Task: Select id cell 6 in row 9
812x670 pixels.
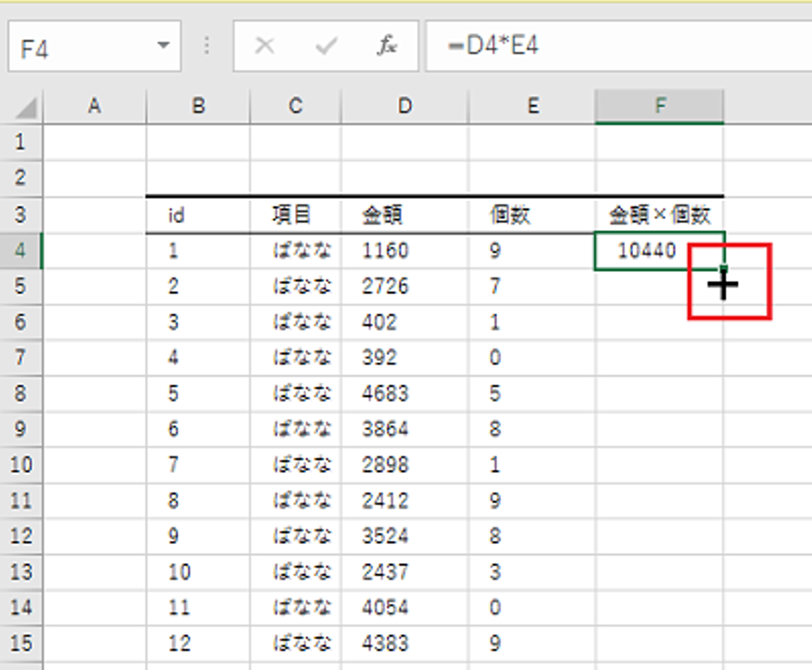Action: pyautogui.click(x=198, y=429)
